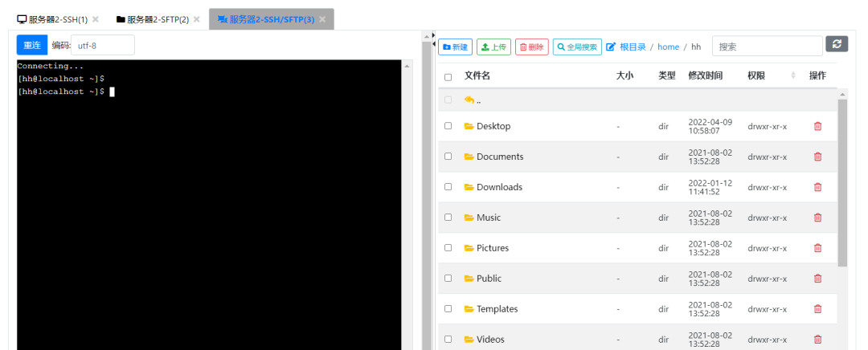Click the 类型 column header

click(667, 75)
